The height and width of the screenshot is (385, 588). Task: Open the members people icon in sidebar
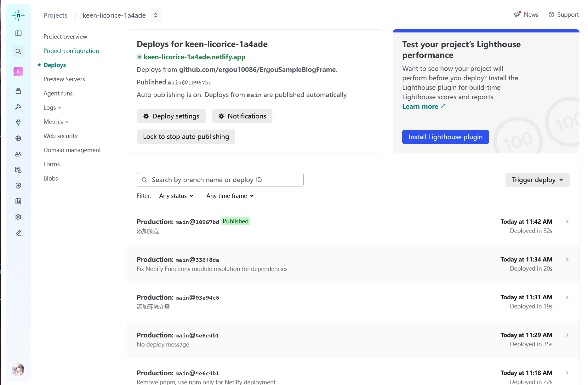click(18, 154)
